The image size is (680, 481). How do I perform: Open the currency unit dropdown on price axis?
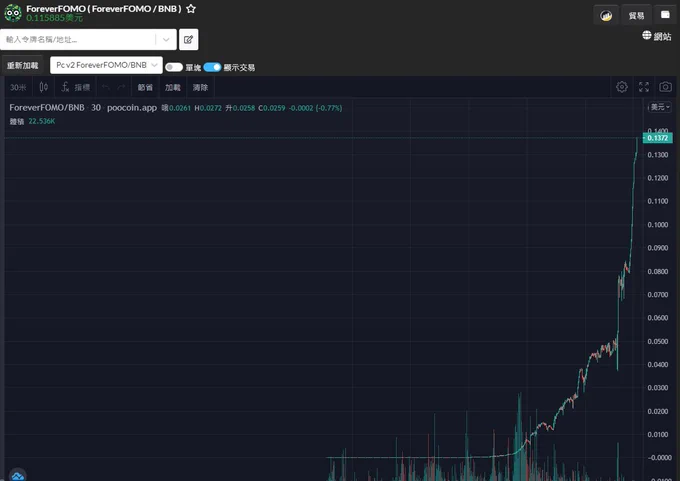point(660,107)
